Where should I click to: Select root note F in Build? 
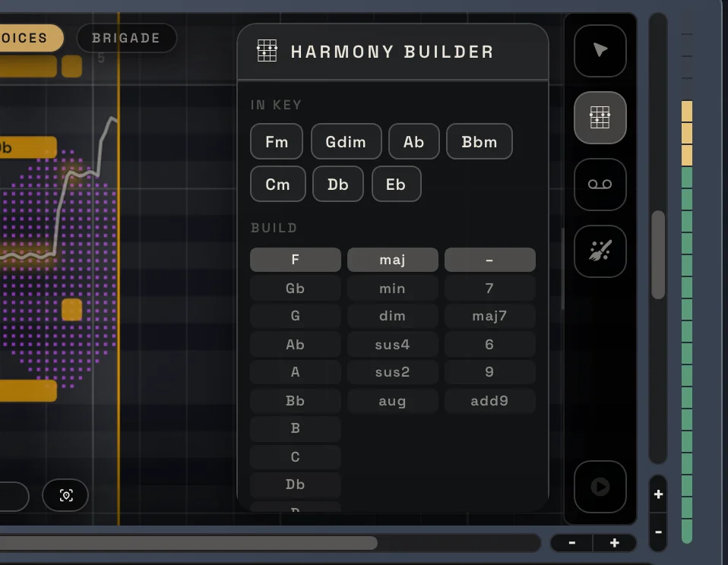pyautogui.click(x=296, y=260)
